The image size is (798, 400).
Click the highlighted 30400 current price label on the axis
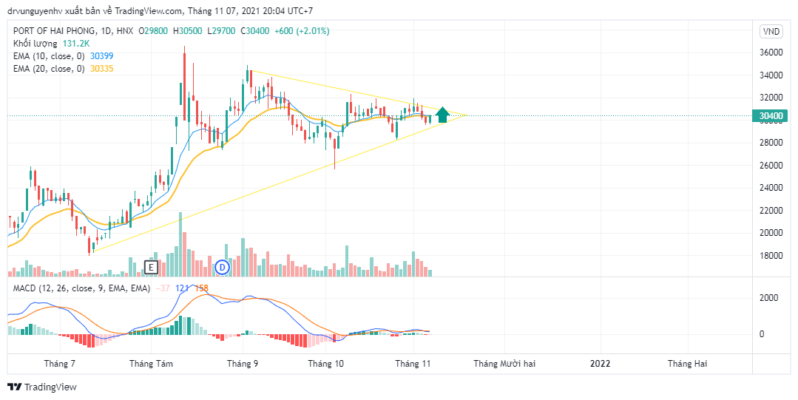tap(771, 116)
